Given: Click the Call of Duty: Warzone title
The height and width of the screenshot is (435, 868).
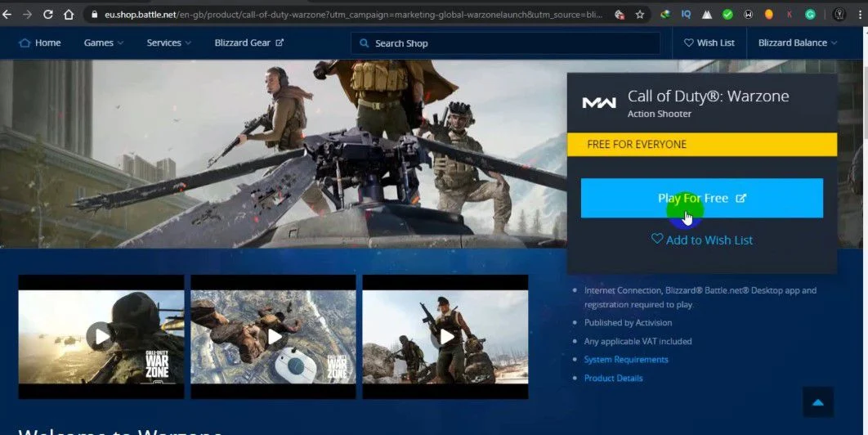Looking at the screenshot, I should pos(708,96).
